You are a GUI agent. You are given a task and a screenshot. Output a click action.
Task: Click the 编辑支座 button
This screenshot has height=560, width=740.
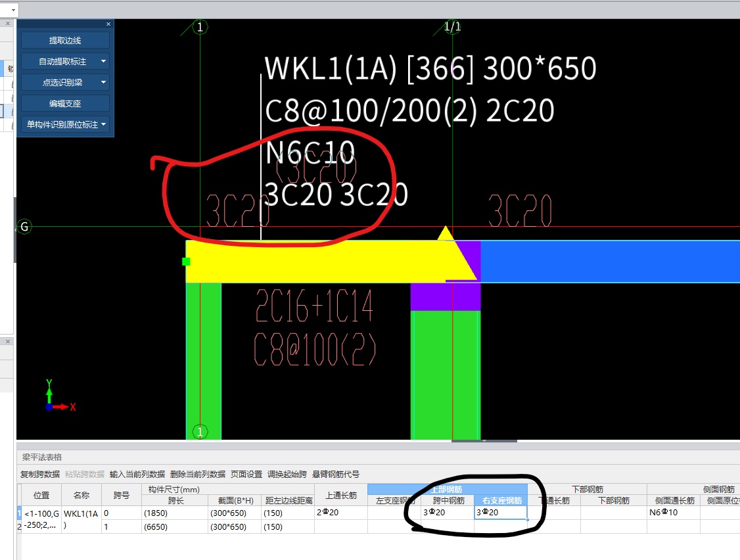(65, 103)
